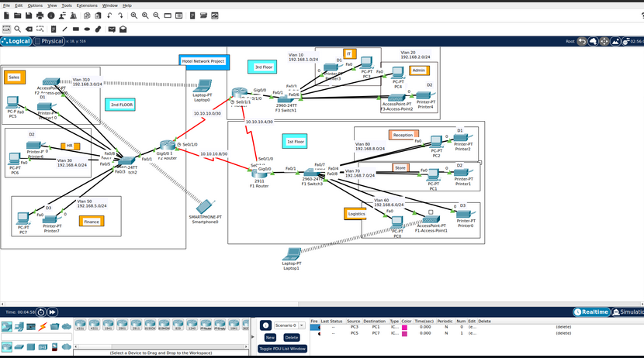Add Complex PDU open envelope icon
The image size is (644, 358).
click(123, 29)
